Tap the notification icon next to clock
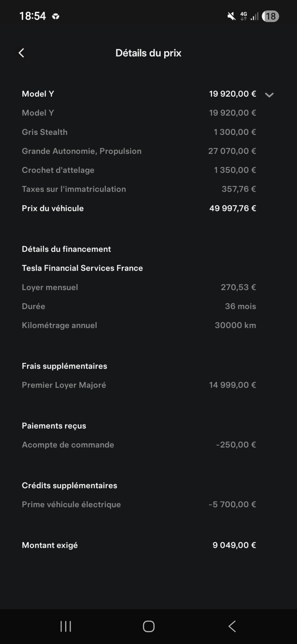297x644 pixels. coord(56,17)
